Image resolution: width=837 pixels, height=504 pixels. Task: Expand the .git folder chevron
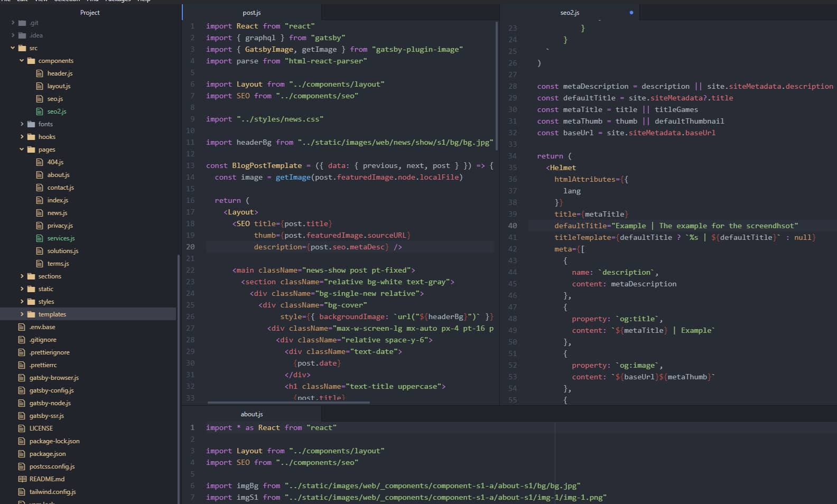coord(13,23)
